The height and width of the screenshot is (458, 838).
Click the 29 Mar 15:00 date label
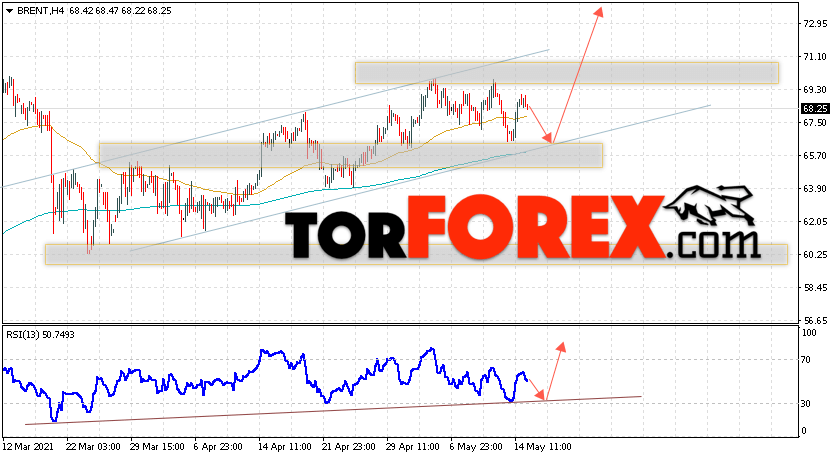[x=157, y=446]
